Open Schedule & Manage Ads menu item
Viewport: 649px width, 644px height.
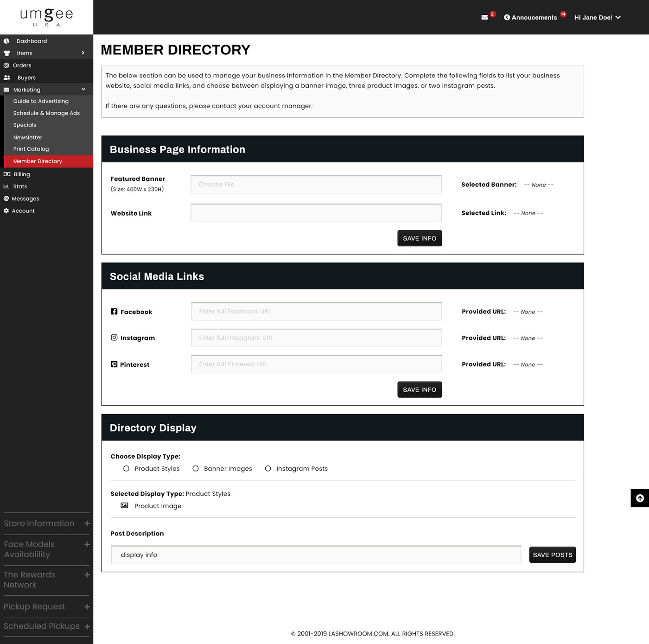[x=46, y=113]
